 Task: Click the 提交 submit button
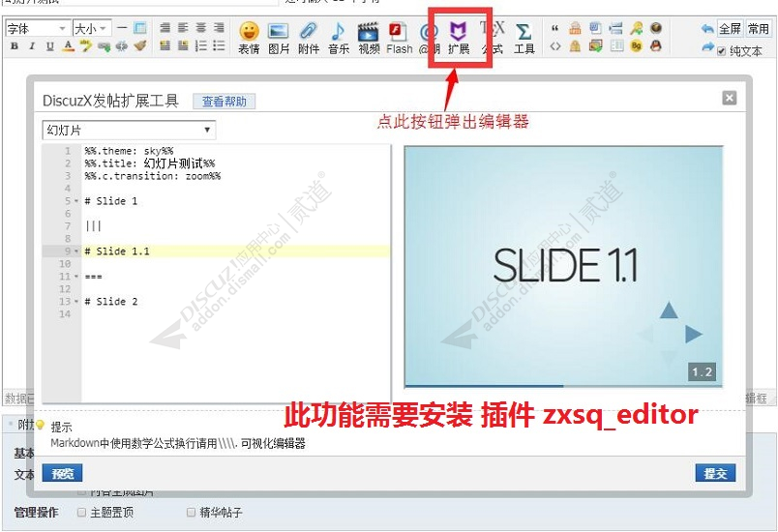coord(715,473)
